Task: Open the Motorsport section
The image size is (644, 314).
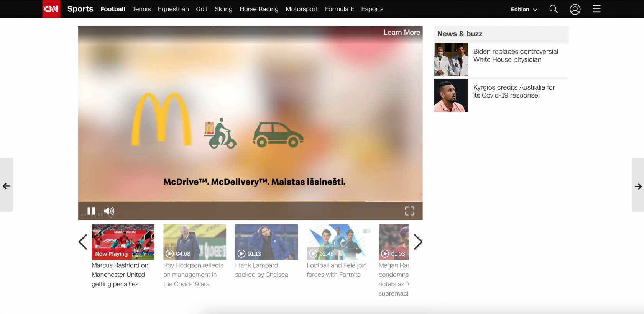Action: (302, 9)
